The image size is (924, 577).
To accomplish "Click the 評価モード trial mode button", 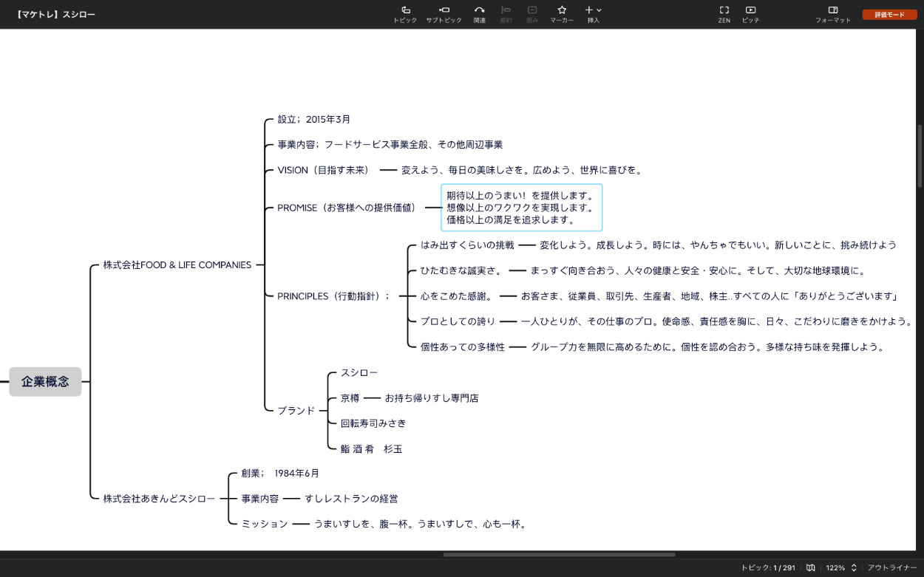I will 889,15.
